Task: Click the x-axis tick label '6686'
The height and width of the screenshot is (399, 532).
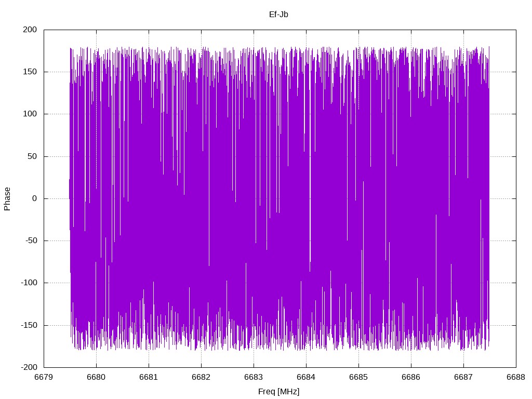Action: pos(411,377)
